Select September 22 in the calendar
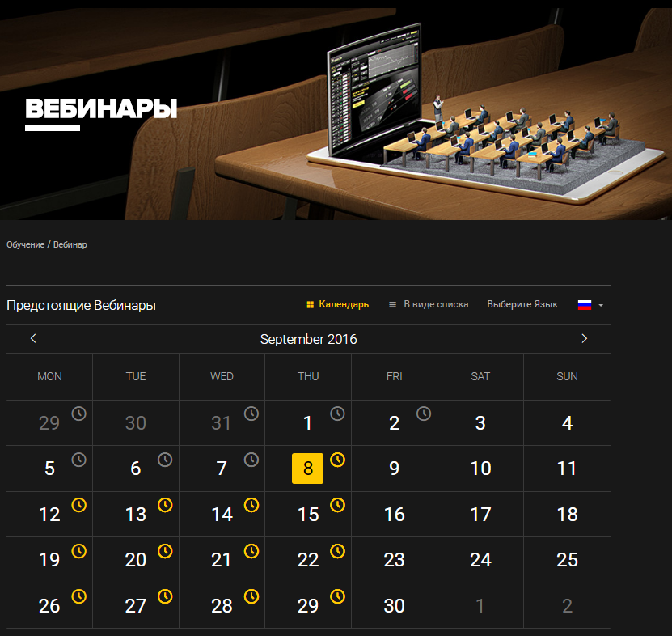This screenshot has width=672, height=636. click(x=308, y=560)
